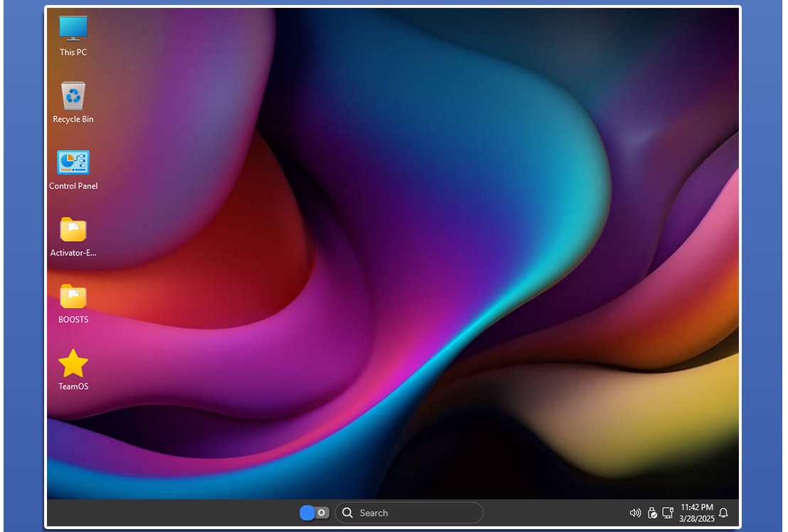The height and width of the screenshot is (532, 788).
Task: Click the "Recycle Bin" text label
Action: click(73, 119)
